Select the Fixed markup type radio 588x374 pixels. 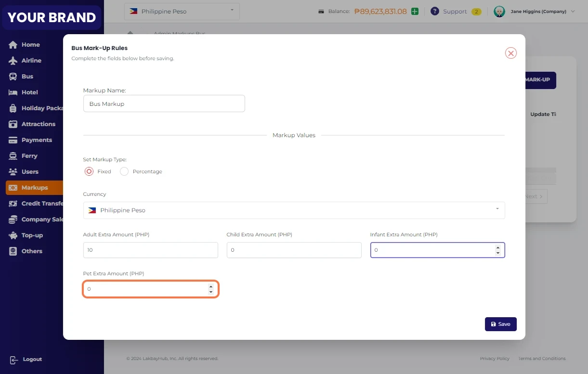89,171
